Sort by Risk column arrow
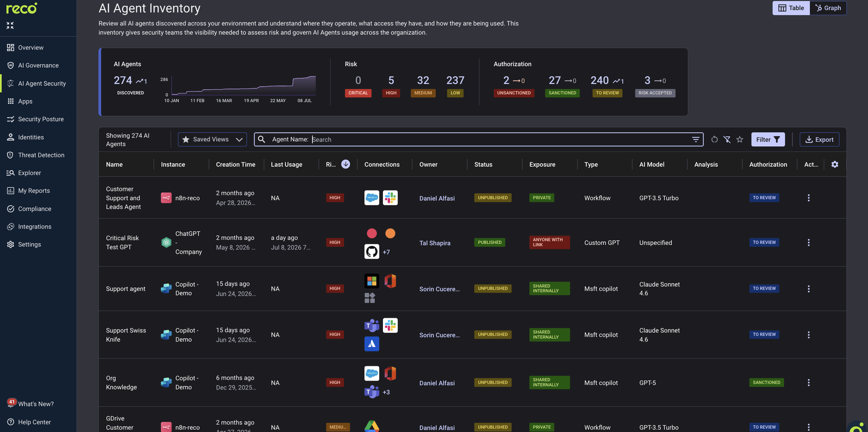Viewport: 868px width, 432px height. [x=346, y=164]
